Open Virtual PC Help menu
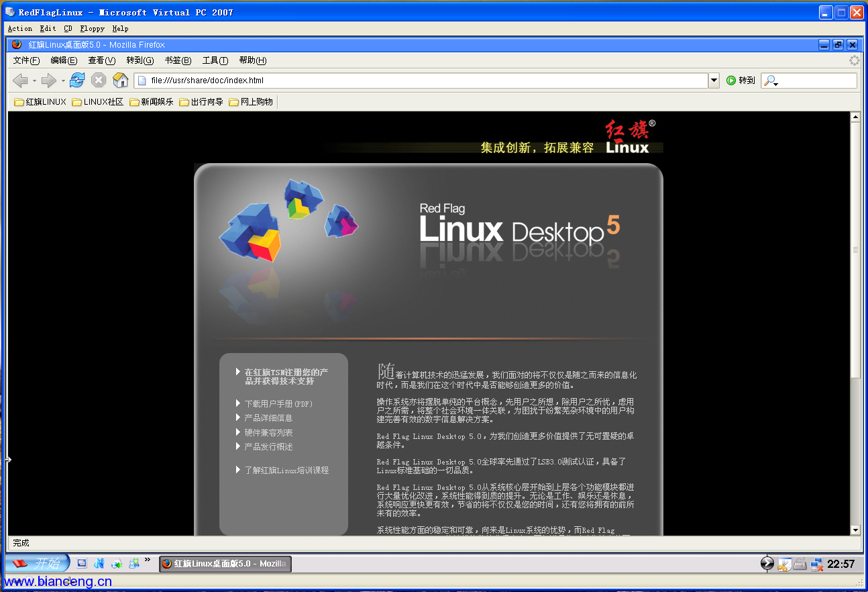868x592 pixels. click(x=120, y=29)
